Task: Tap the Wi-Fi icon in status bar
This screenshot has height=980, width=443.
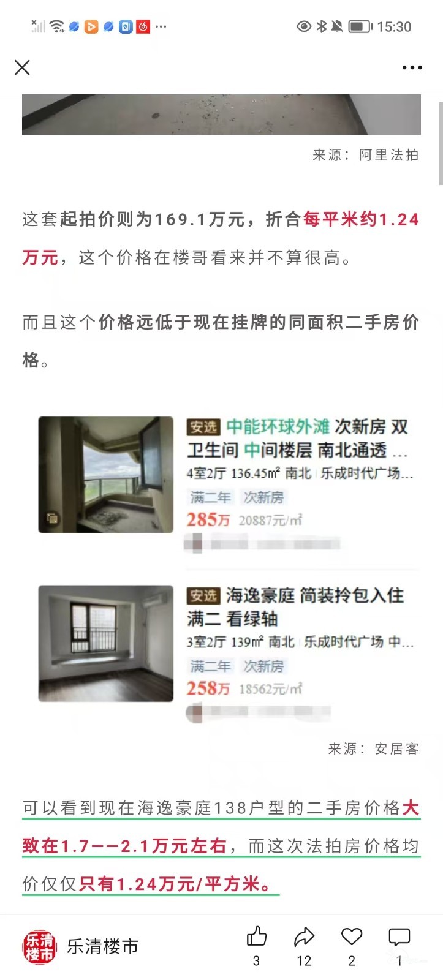Action: point(57,26)
